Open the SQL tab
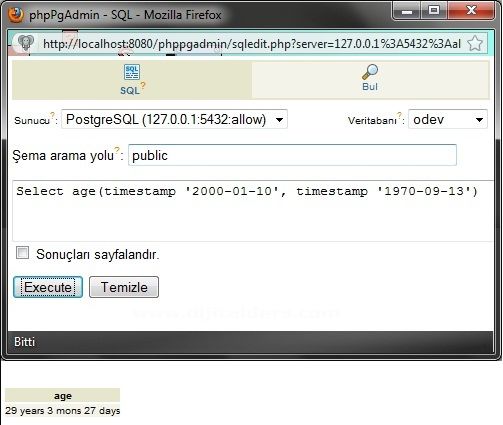The width and height of the screenshot is (503, 425). 132,80
